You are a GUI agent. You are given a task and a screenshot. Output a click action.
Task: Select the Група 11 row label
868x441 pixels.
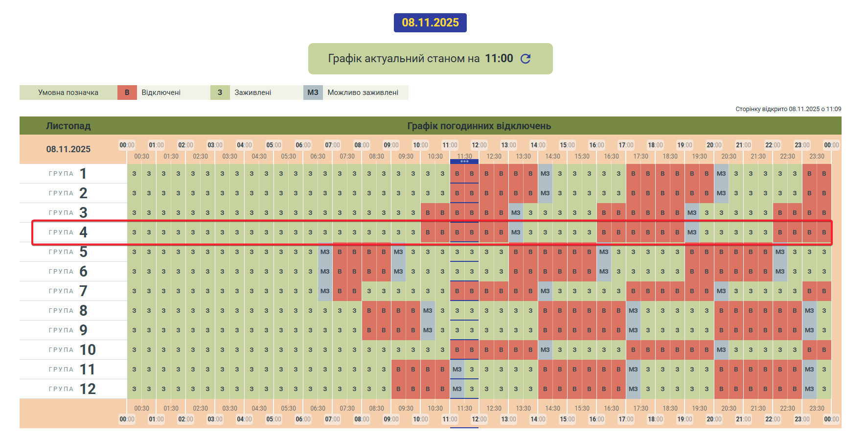coord(72,370)
